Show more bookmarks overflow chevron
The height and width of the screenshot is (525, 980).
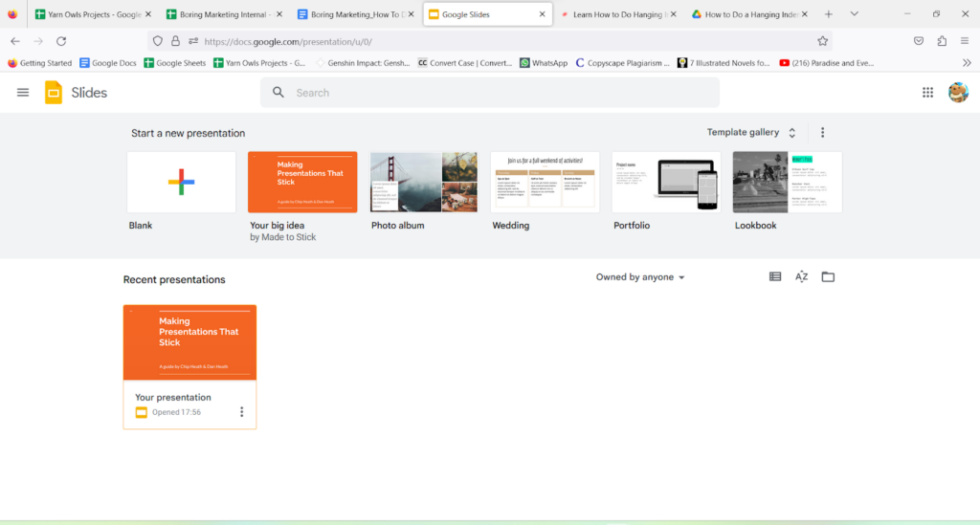967,63
